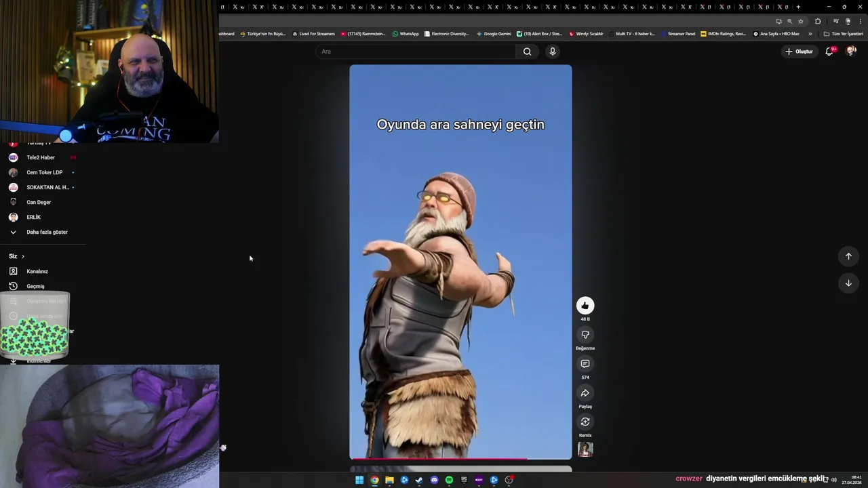868x488 pixels.
Task: Open Steam from the taskbar
Action: tap(419, 480)
